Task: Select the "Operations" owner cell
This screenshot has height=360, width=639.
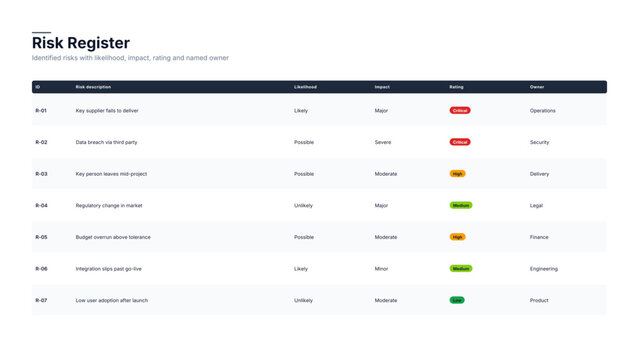Action: 543,110
